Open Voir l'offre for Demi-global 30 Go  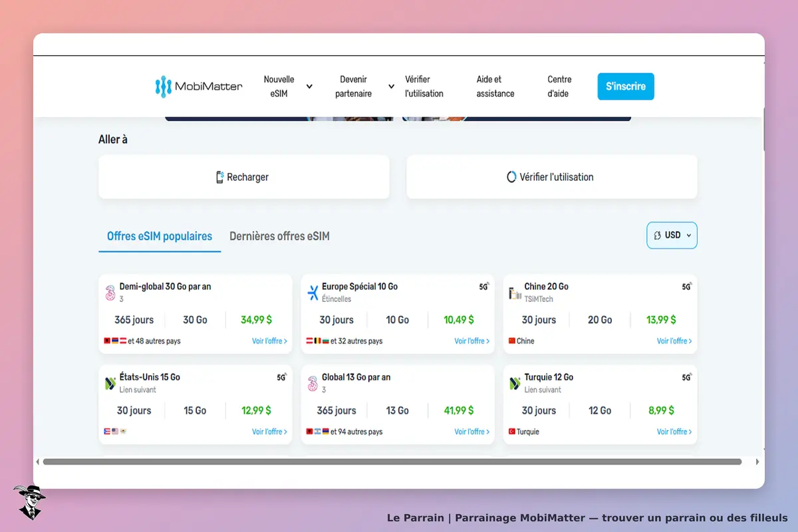click(269, 341)
